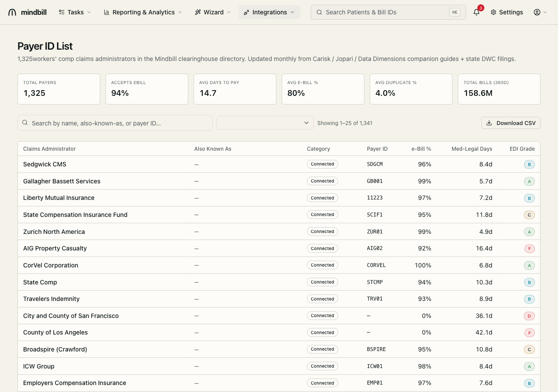
Task: Sort by Category column header
Action: pos(319,149)
